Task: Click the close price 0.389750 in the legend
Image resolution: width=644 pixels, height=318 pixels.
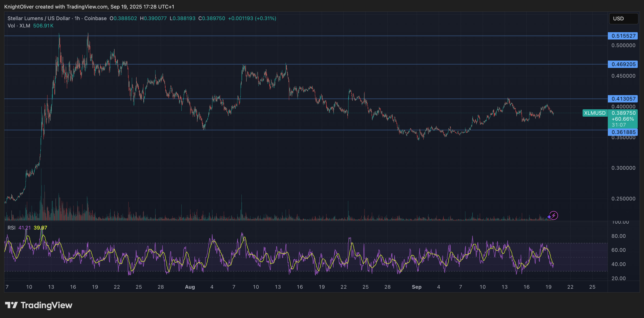Action: (x=212, y=18)
